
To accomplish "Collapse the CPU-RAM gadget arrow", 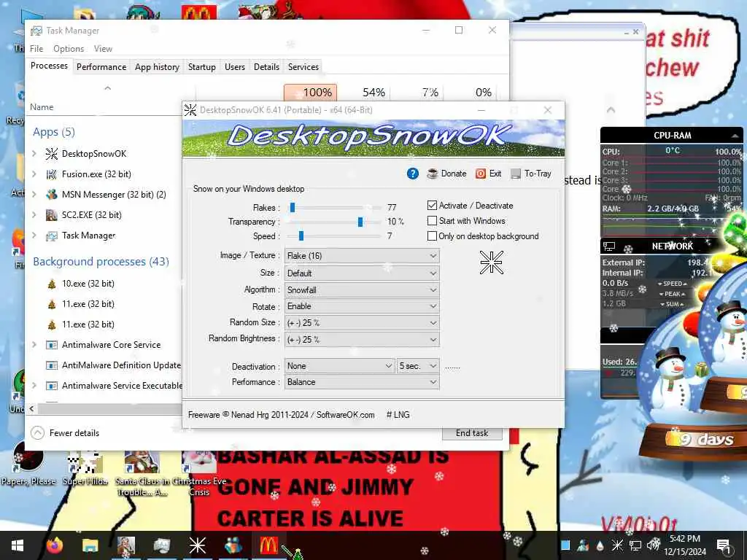I will coord(735,136).
